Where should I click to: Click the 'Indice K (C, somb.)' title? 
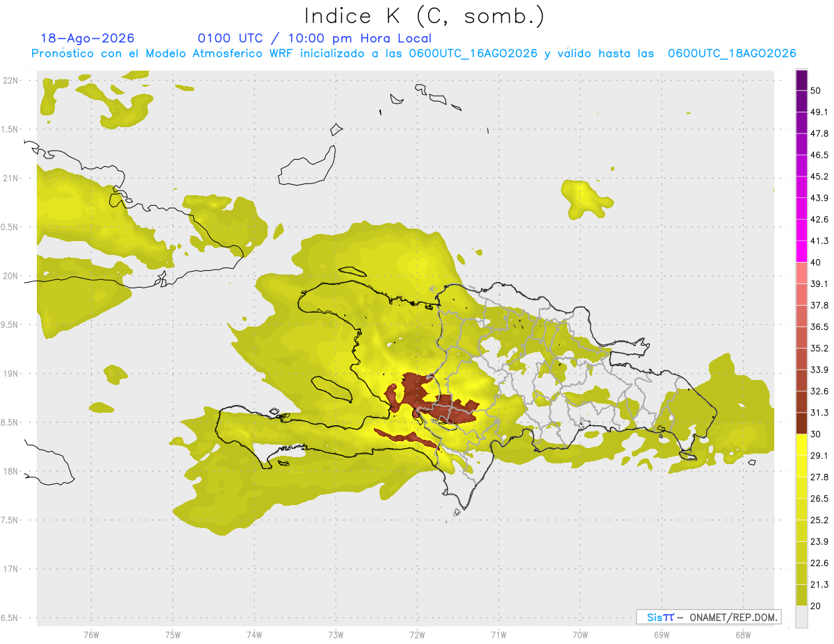[x=424, y=16]
